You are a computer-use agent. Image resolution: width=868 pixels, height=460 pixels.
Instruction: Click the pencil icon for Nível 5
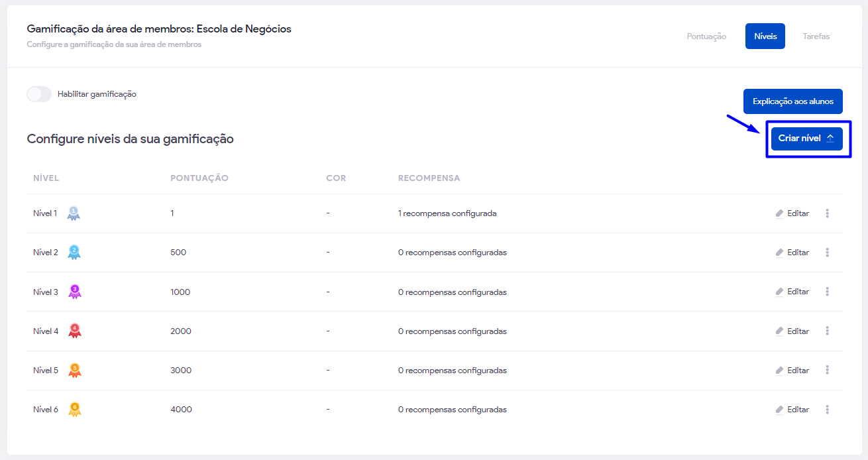tap(779, 371)
